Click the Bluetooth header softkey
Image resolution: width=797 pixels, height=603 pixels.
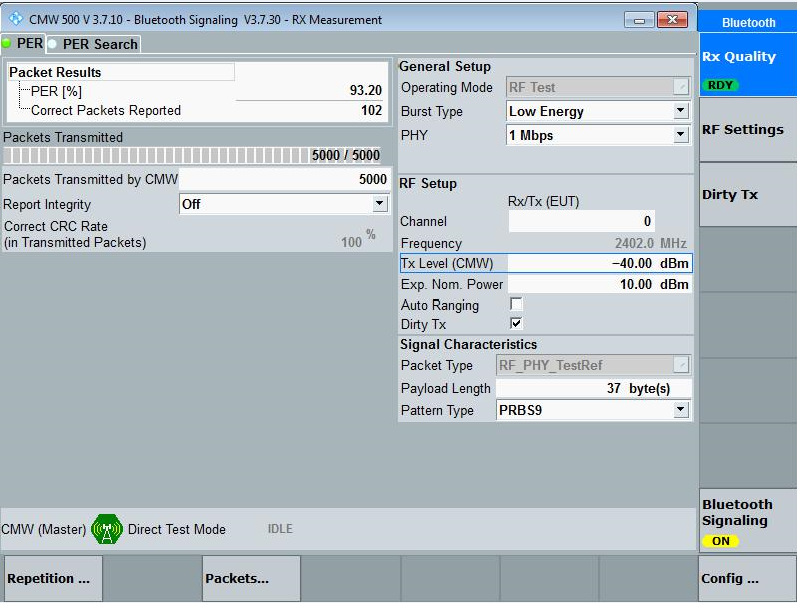click(748, 22)
